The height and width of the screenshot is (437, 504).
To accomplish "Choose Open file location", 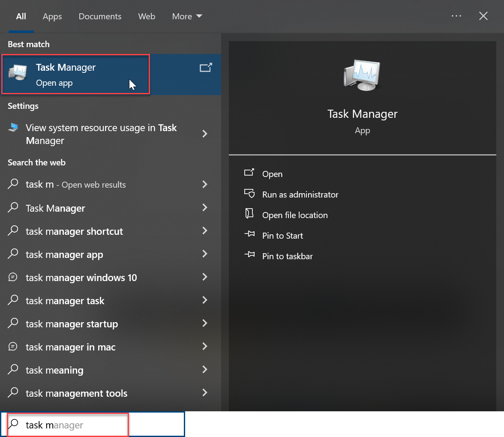I will tap(295, 215).
